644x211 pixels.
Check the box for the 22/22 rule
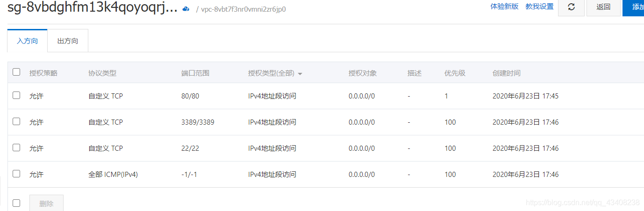[x=16, y=148]
